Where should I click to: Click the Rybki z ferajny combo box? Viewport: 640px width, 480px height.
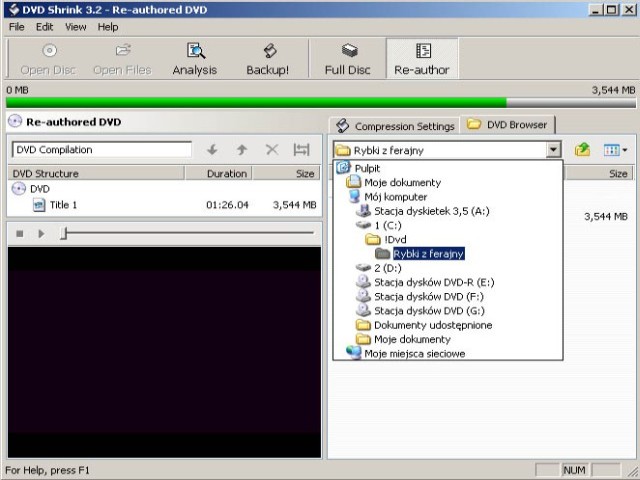click(x=447, y=150)
